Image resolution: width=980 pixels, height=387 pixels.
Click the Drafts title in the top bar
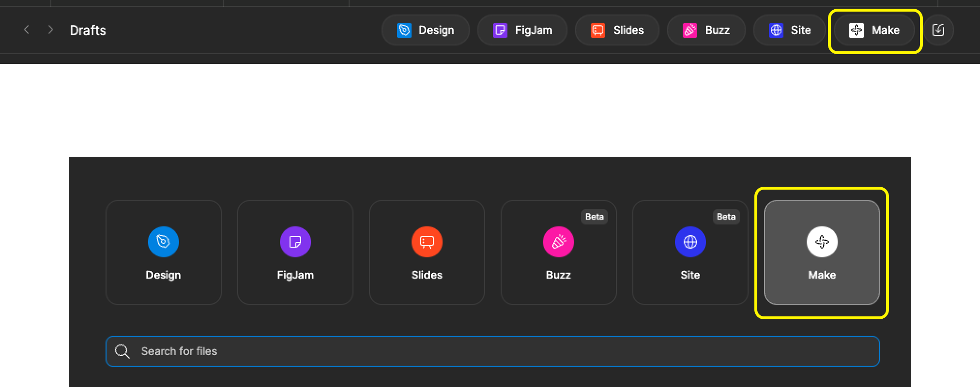(88, 30)
